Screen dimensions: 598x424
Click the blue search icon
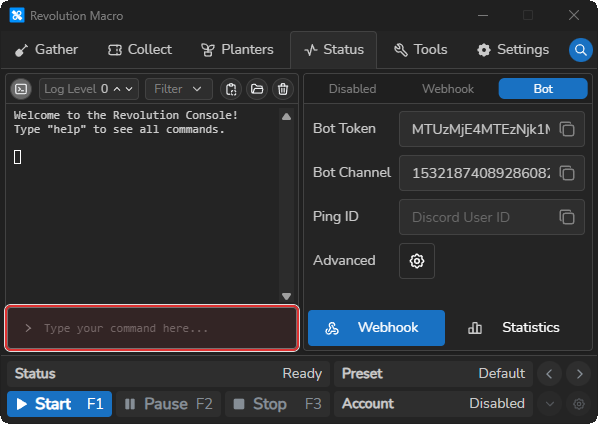coord(580,50)
